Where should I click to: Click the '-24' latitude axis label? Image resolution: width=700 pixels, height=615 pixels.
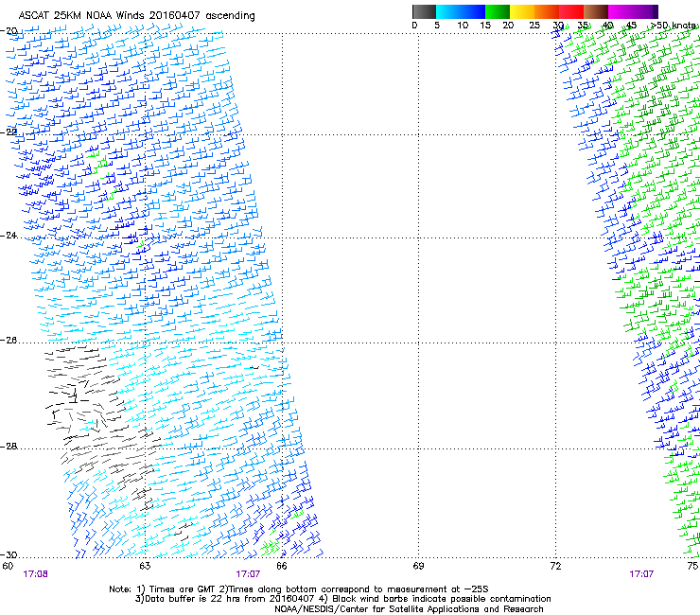pyautogui.click(x=9, y=236)
